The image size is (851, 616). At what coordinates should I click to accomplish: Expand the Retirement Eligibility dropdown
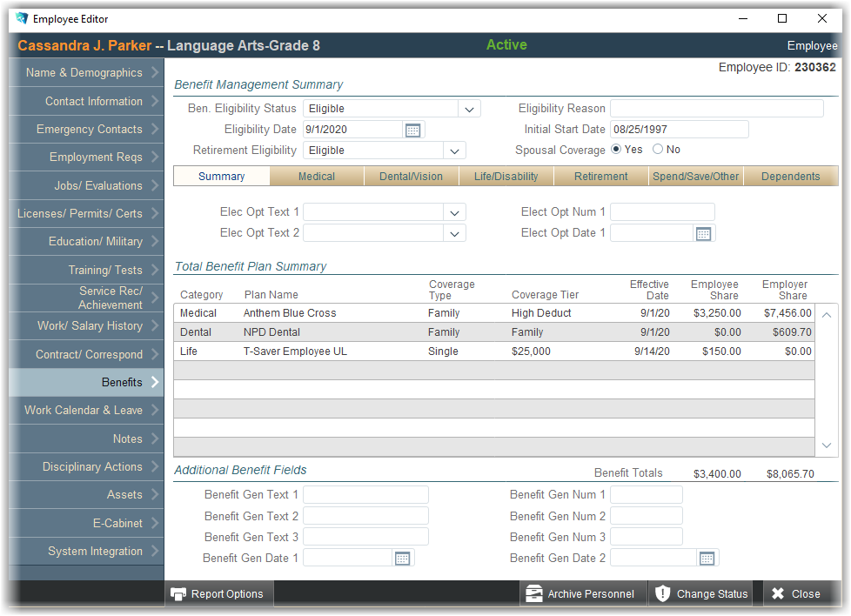pos(454,151)
